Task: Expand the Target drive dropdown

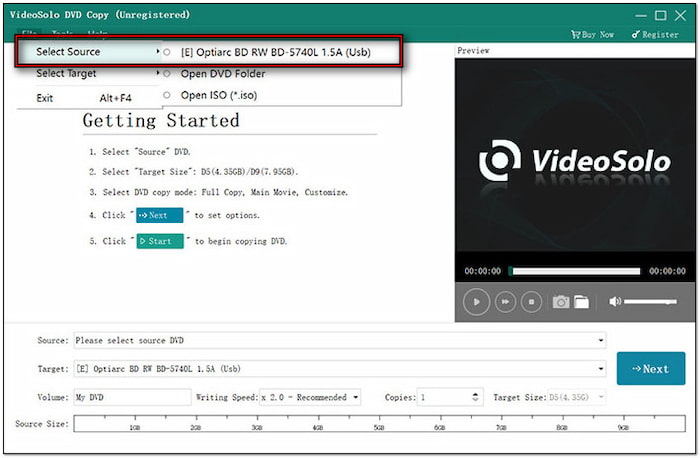Action: point(600,368)
